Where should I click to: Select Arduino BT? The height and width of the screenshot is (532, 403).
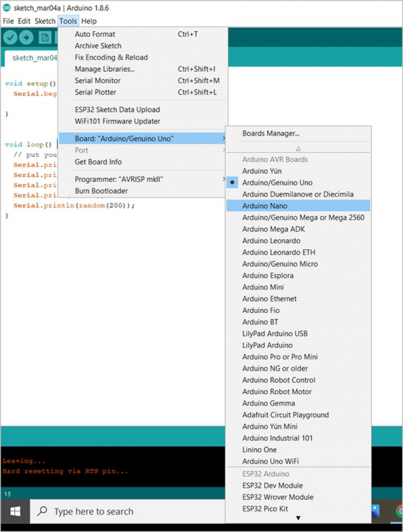pos(298,322)
